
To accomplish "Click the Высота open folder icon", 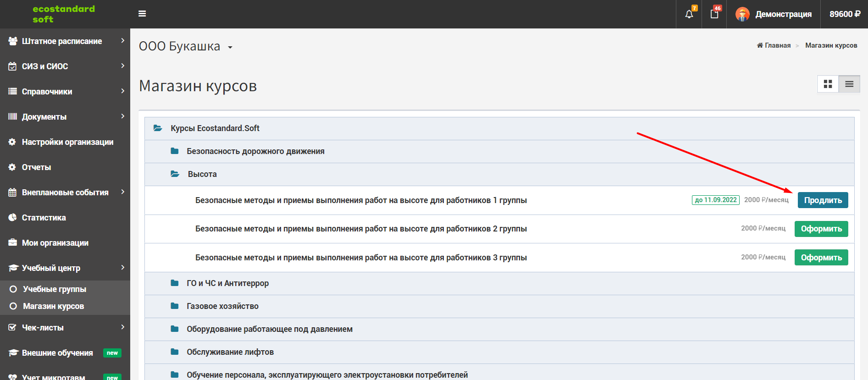I will 175,174.
